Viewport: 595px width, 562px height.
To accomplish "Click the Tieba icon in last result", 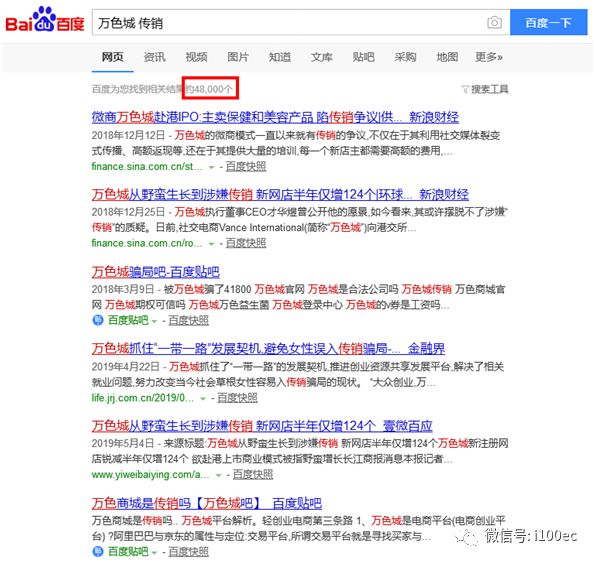I will pyautogui.click(x=98, y=551).
